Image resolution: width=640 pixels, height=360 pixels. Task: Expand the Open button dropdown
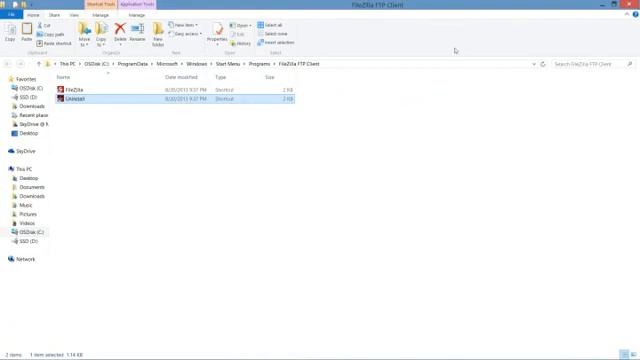point(250,25)
